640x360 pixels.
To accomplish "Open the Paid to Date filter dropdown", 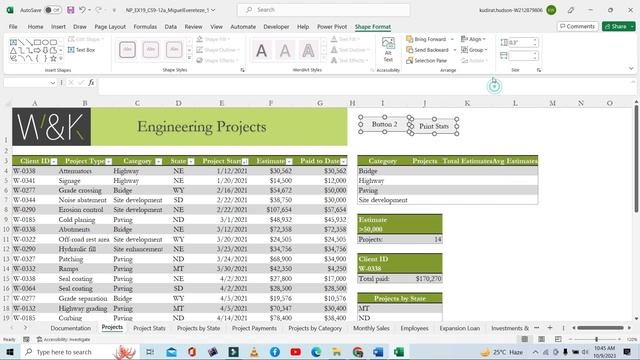I will [x=344, y=162].
